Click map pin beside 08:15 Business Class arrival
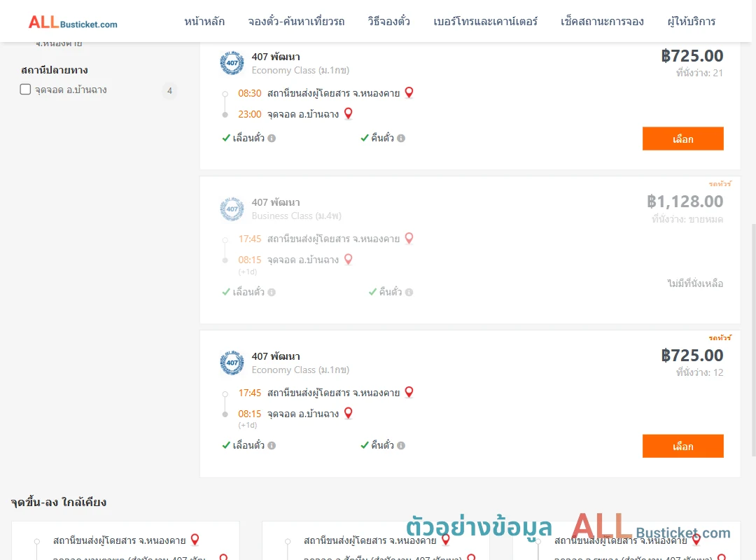 tap(348, 260)
